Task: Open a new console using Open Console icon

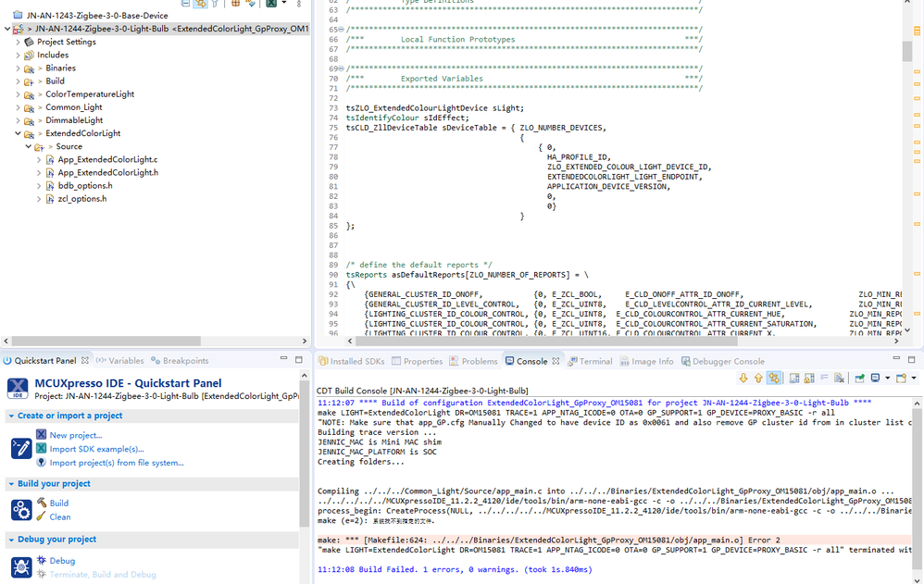Action: [x=903, y=376]
